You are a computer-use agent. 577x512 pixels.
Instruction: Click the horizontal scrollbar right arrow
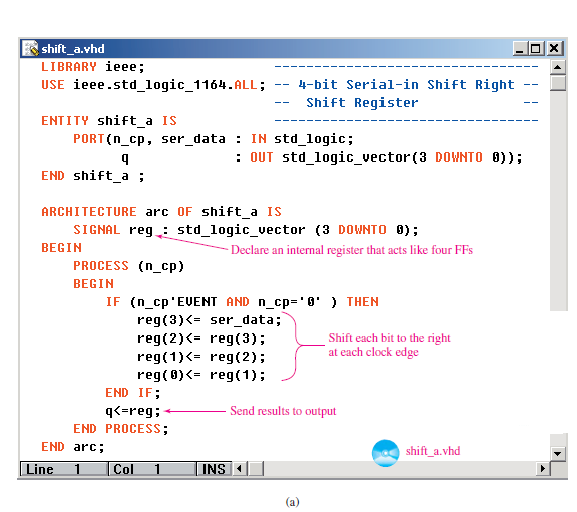(542, 469)
